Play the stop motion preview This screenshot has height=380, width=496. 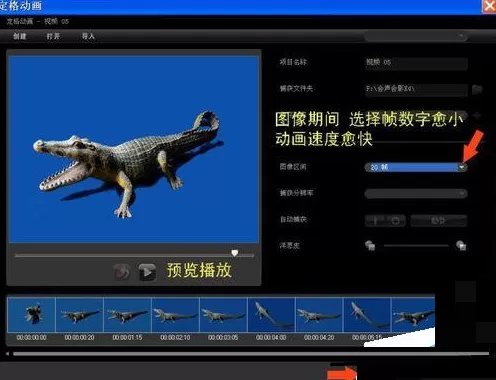point(147,272)
